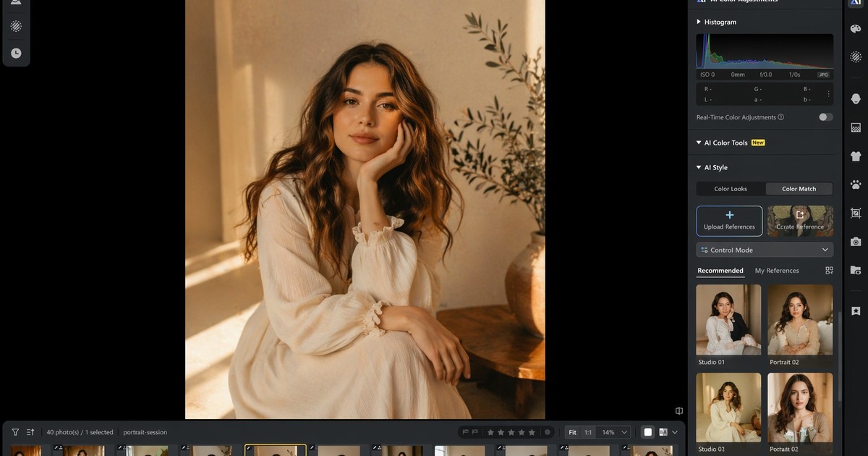Click the side panel toggle icon below the photo
The width and height of the screenshot is (868, 456).
point(679,410)
